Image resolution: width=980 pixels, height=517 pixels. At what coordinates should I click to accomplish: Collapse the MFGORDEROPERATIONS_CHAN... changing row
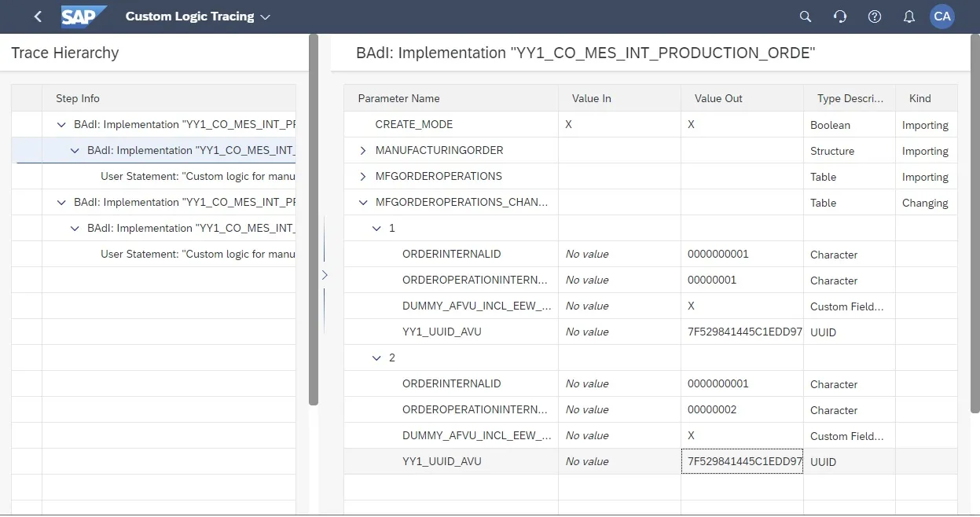pos(362,203)
